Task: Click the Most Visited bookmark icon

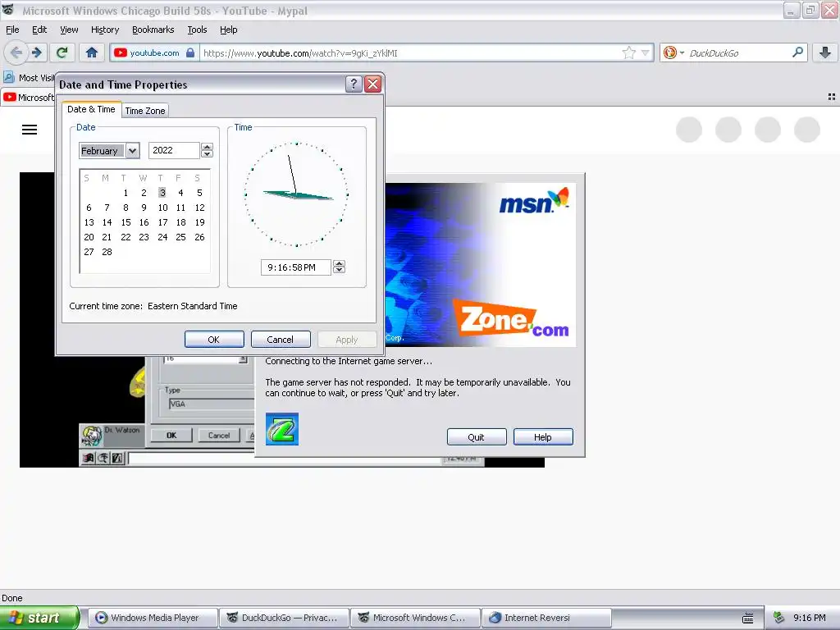Action: (8, 77)
